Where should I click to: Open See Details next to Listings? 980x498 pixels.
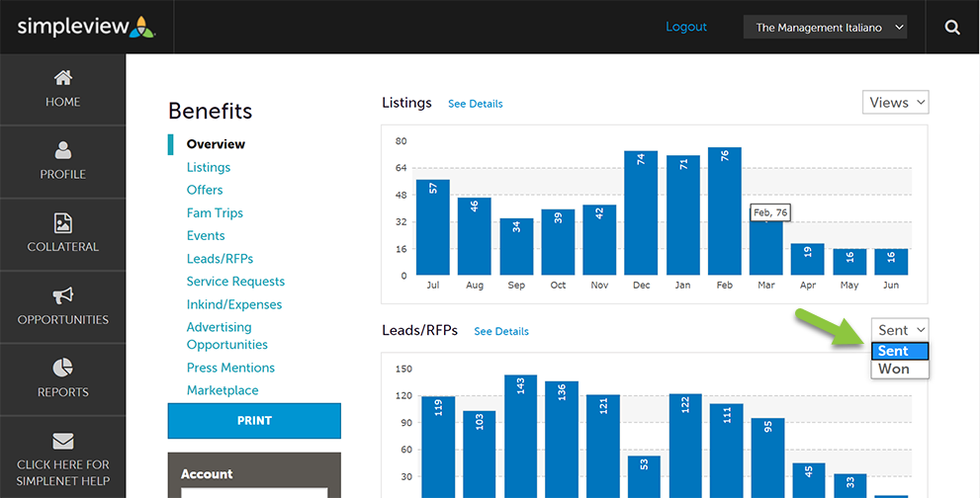point(475,104)
